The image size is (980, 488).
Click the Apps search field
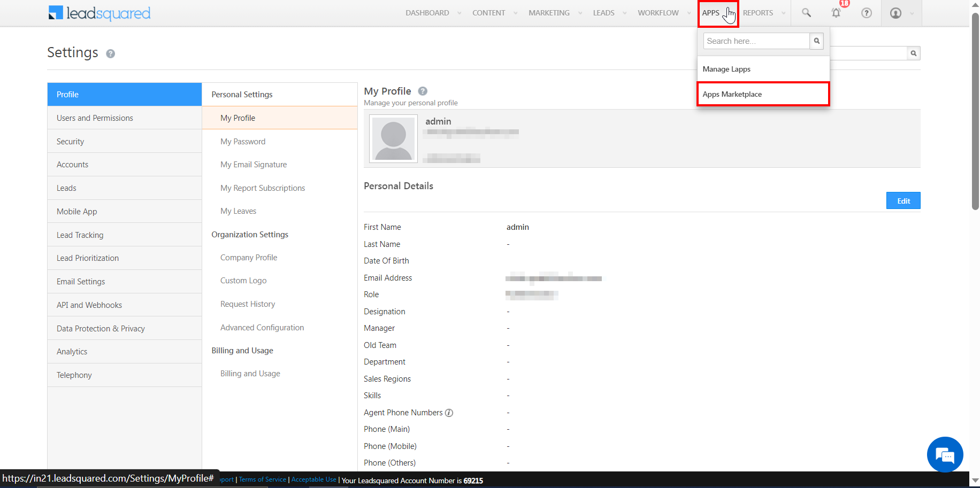pos(756,41)
